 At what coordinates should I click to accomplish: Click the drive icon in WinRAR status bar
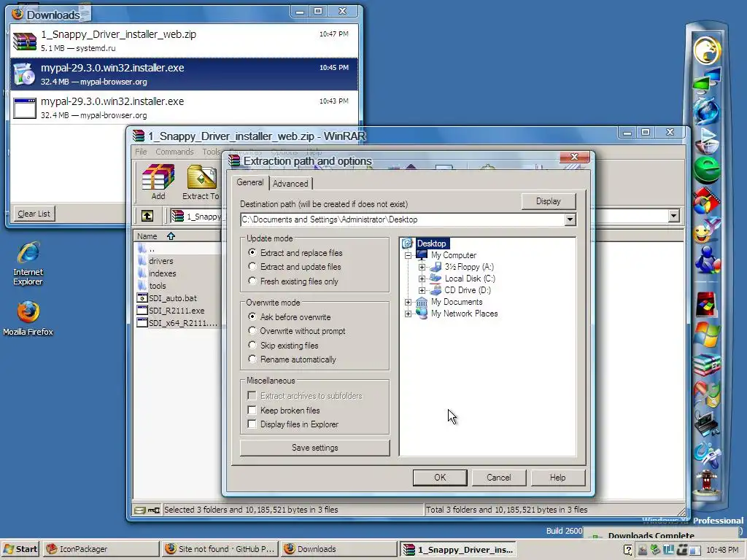(x=139, y=510)
